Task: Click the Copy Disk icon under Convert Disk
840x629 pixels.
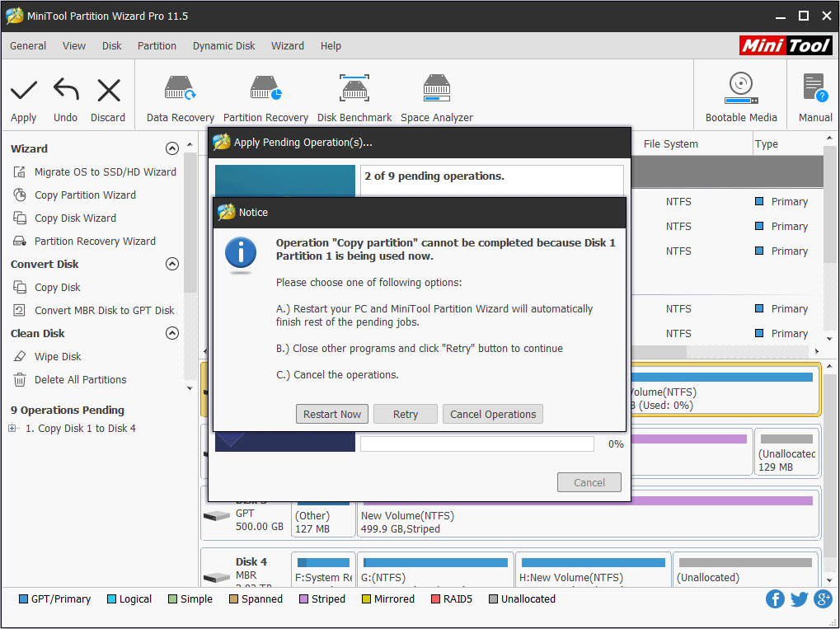Action: (19, 287)
